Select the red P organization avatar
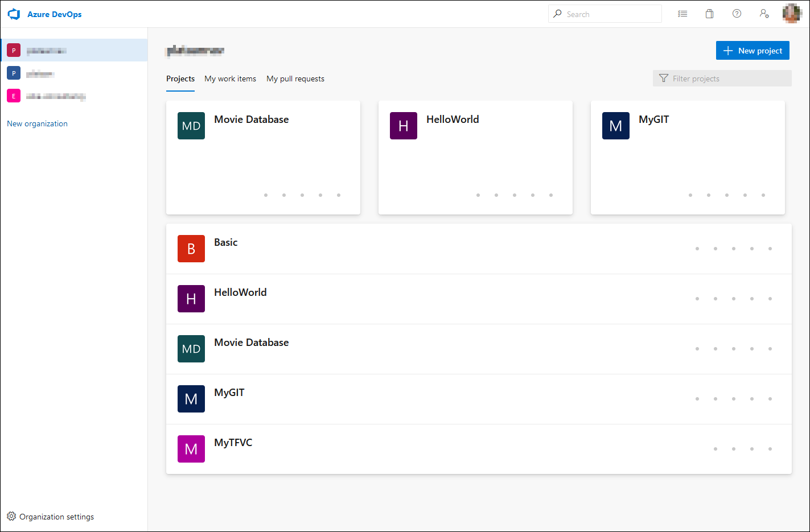Viewport: 810px width, 532px height. point(14,50)
